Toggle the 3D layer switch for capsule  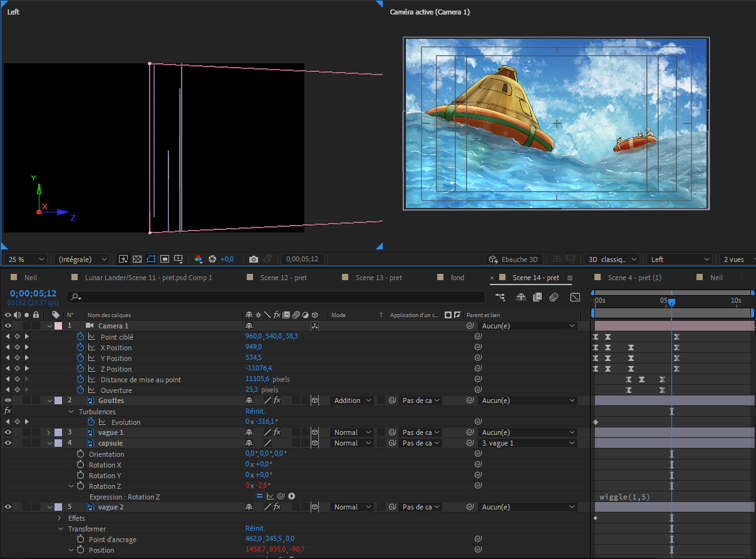pyautogui.click(x=314, y=443)
